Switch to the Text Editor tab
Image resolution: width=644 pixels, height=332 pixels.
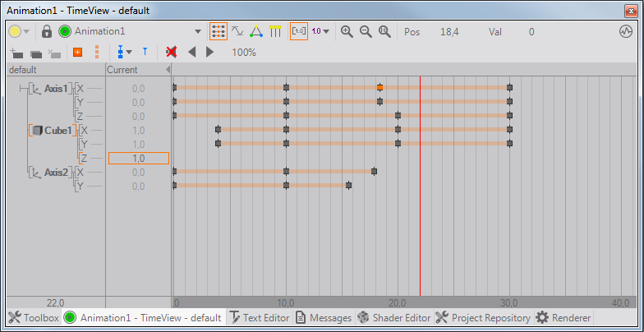pos(258,317)
